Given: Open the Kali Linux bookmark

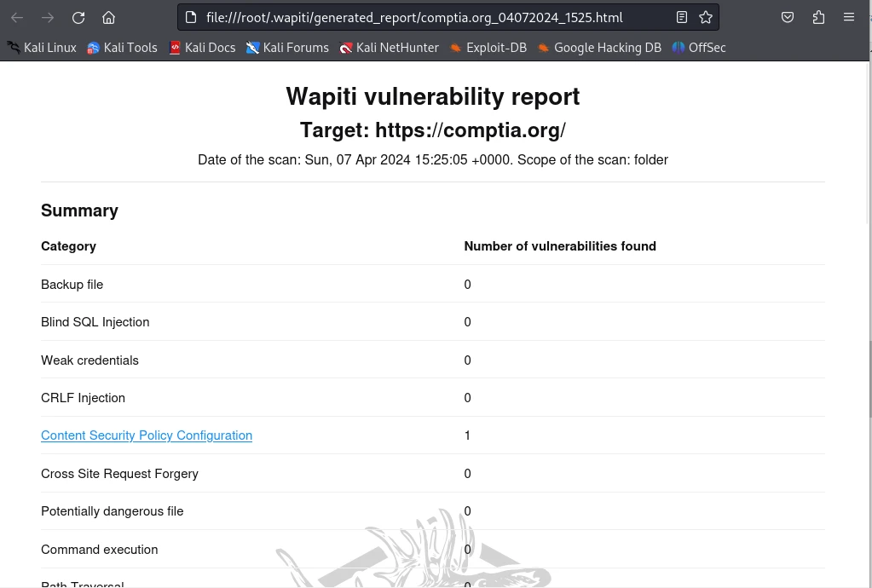Looking at the screenshot, I should point(42,48).
